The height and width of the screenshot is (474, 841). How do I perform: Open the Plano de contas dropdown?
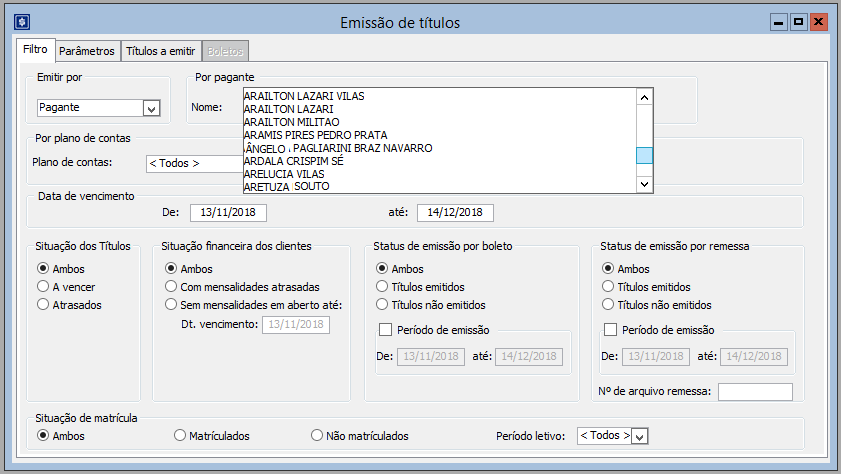(193, 163)
